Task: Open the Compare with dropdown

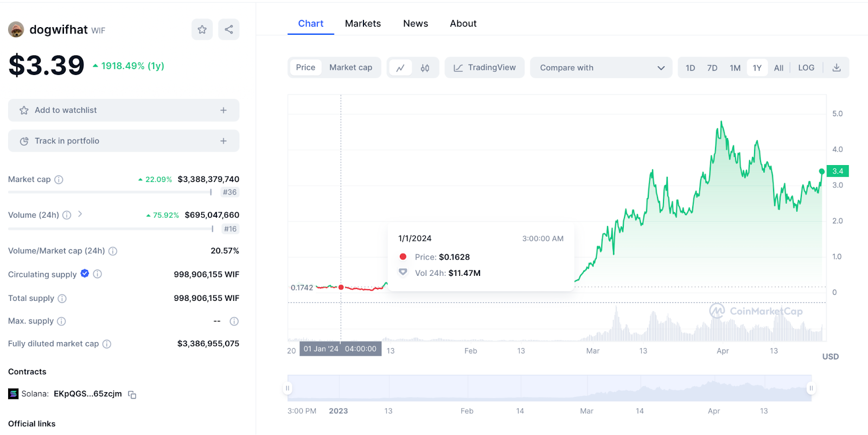Action: [601, 68]
